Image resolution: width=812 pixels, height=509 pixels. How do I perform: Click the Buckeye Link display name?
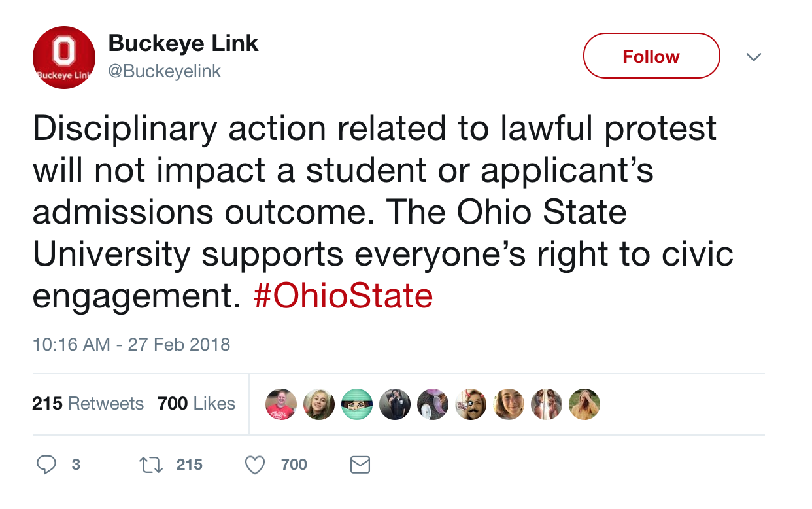point(183,43)
